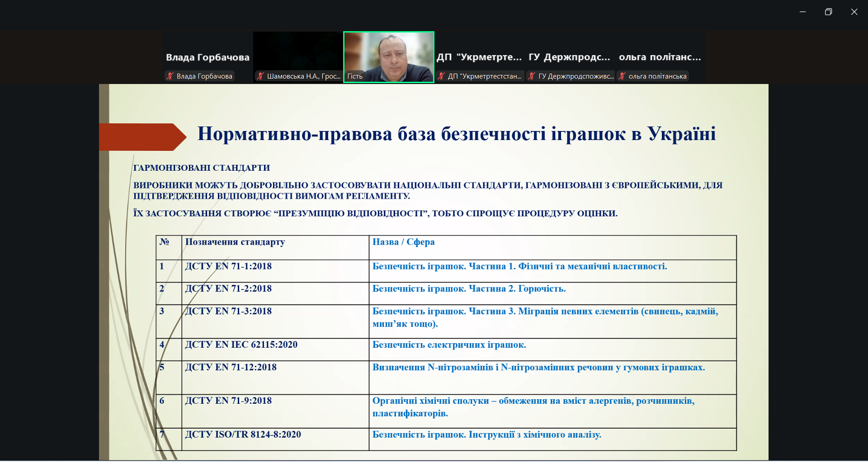Click the slide title about безпечності іграшок
The image size is (868, 462).
click(x=456, y=134)
